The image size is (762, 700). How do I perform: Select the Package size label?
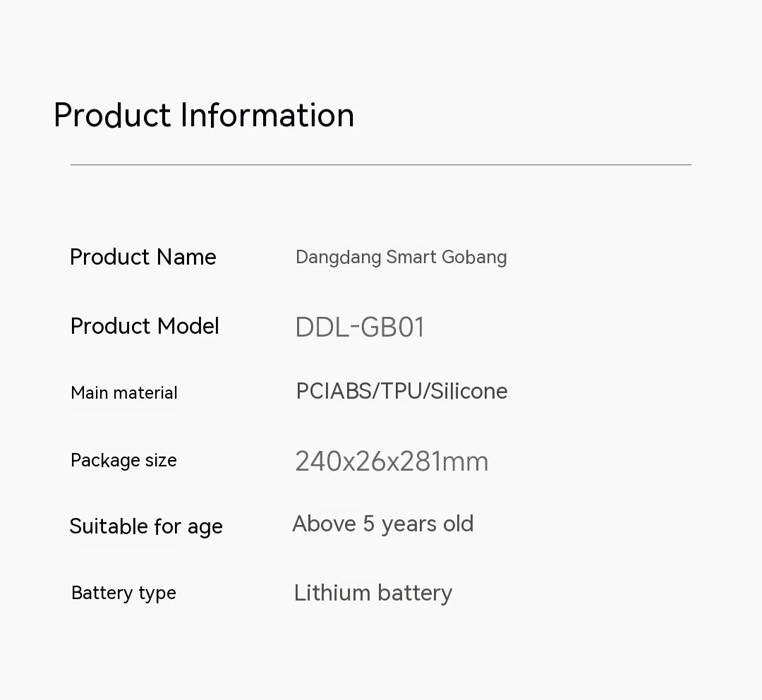point(123,461)
